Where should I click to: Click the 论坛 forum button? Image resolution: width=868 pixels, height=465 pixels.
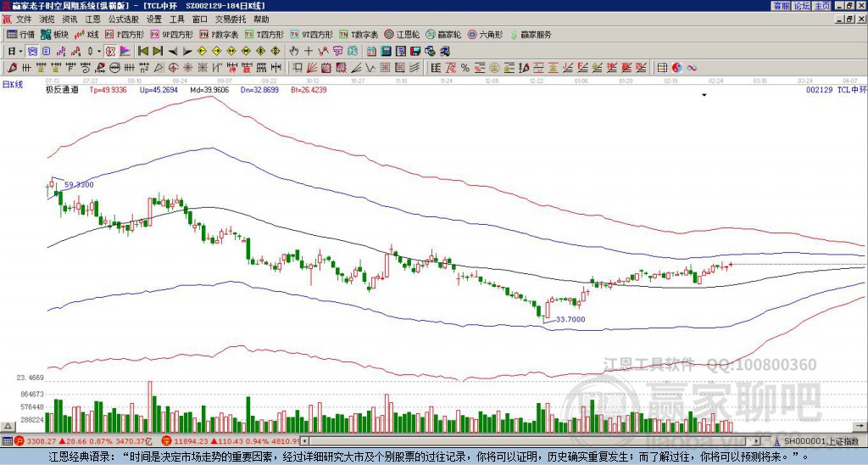point(801,6)
